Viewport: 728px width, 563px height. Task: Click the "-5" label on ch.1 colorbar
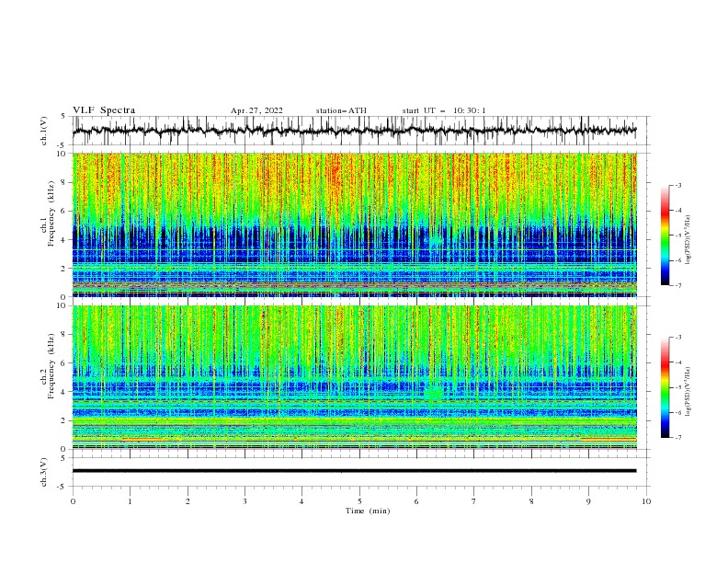(678, 236)
